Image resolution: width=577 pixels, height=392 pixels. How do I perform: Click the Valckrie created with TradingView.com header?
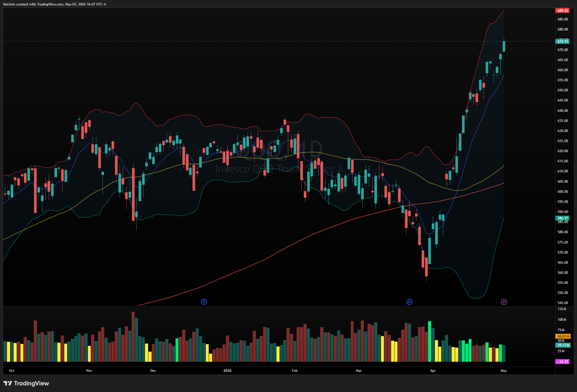[54, 4]
